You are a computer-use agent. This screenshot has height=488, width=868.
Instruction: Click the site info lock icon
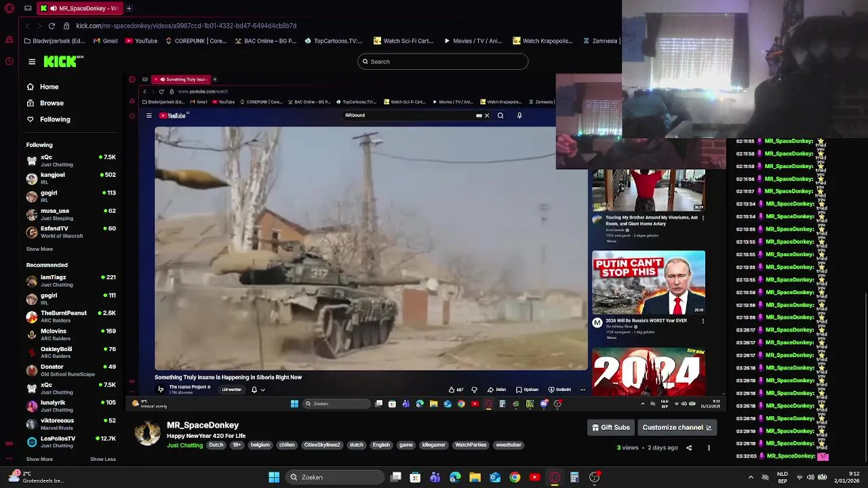66,26
